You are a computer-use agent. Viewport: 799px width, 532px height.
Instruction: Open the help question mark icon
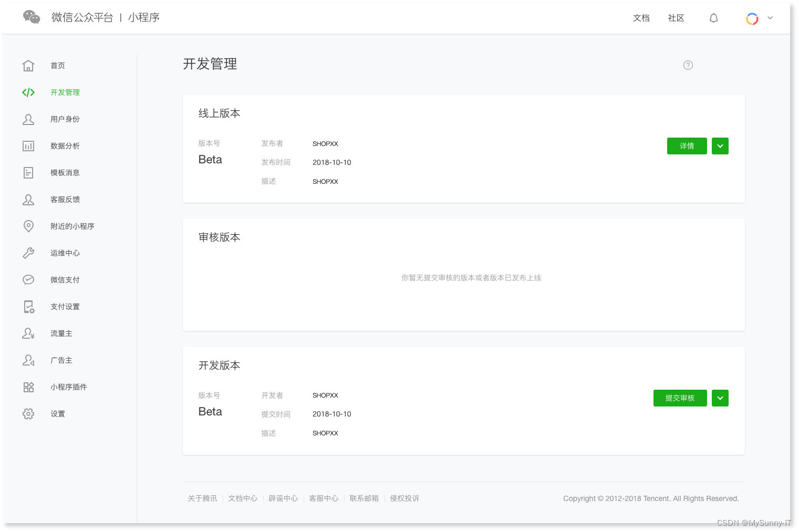688,65
